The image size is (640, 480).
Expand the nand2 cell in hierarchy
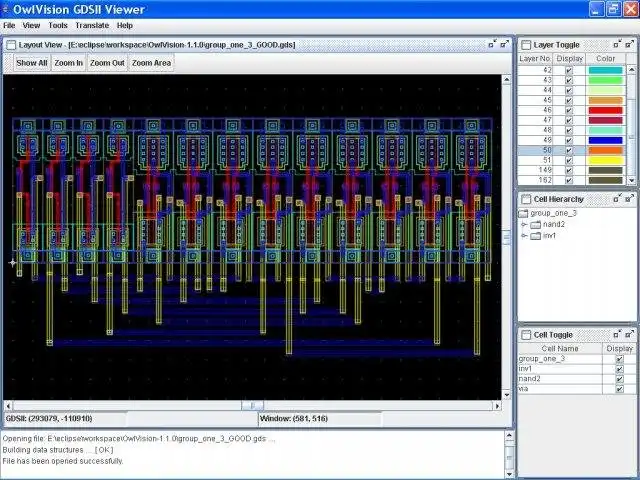pyautogui.click(x=524, y=224)
